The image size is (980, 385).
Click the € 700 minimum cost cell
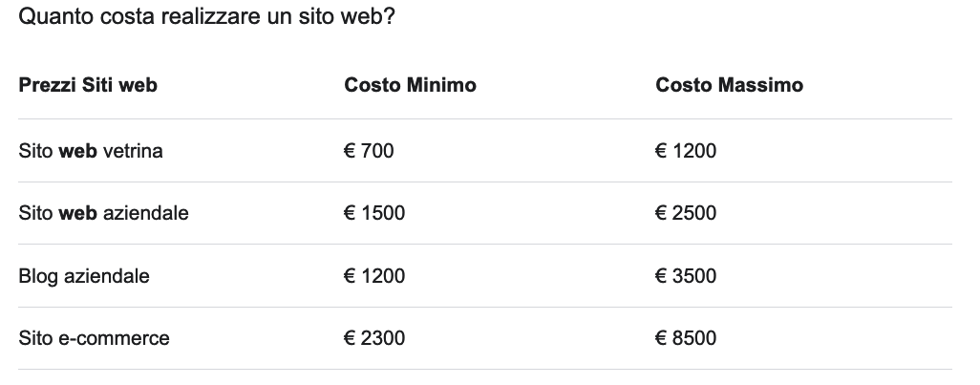(x=369, y=151)
